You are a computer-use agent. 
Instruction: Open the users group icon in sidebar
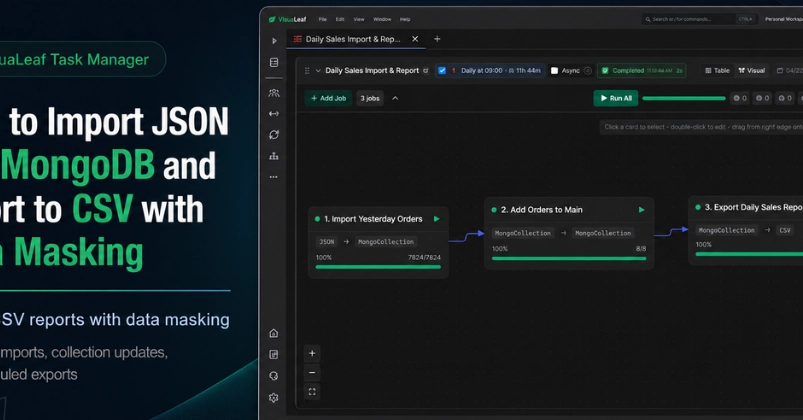pyautogui.click(x=274, y=93)
